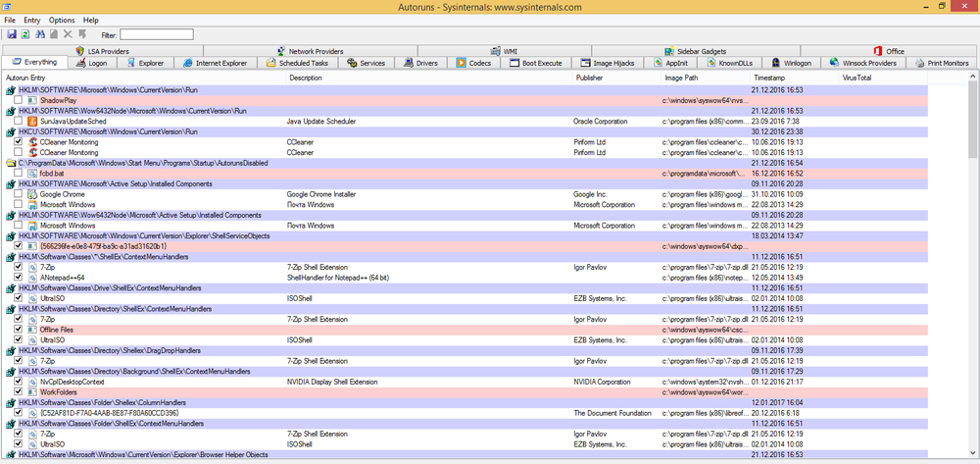
Task: Uncheck the WorkFolders entry checkbox
Action: tap(19, 392)
